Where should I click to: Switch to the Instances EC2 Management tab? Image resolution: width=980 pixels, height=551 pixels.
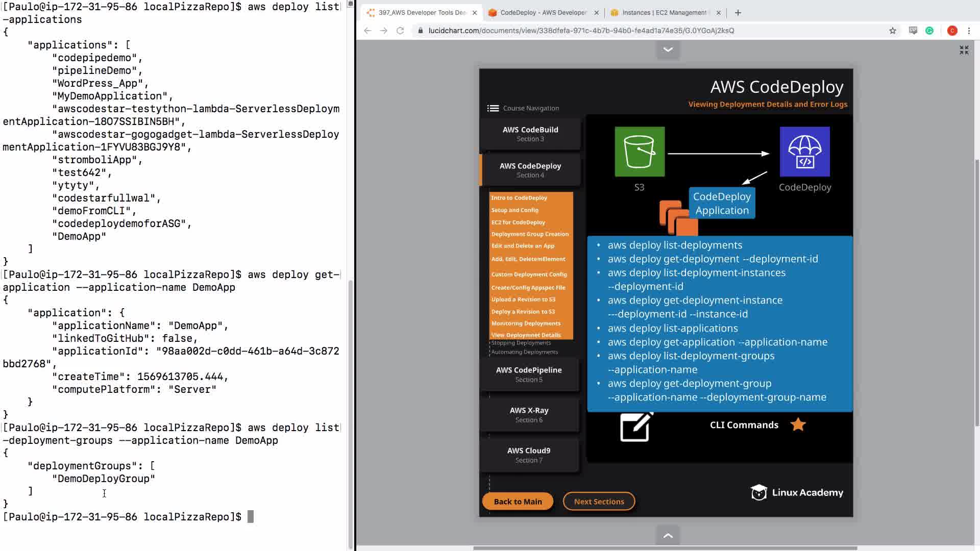pyautogui.click(x=664, y=13)
